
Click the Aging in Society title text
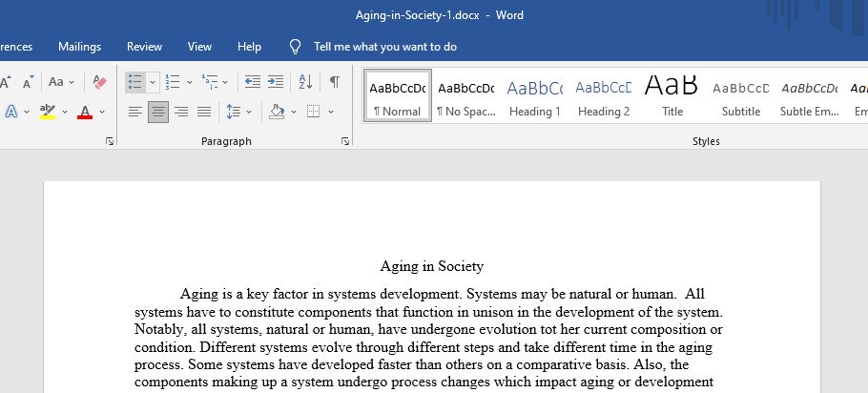pos(432,267)
